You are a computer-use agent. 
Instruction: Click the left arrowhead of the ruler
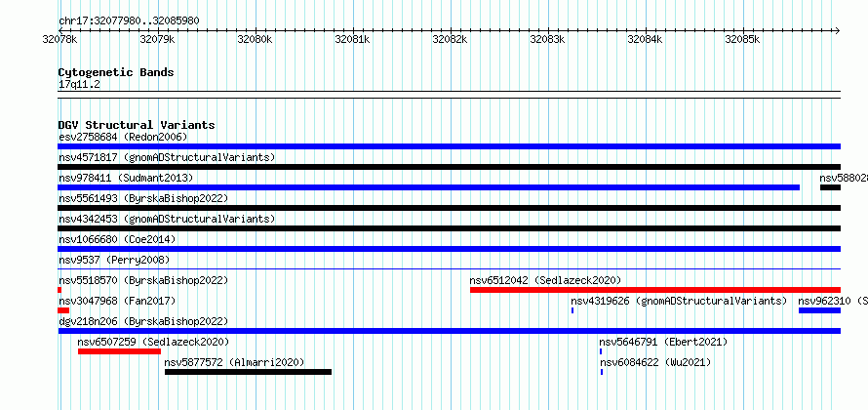coord(60,30)
